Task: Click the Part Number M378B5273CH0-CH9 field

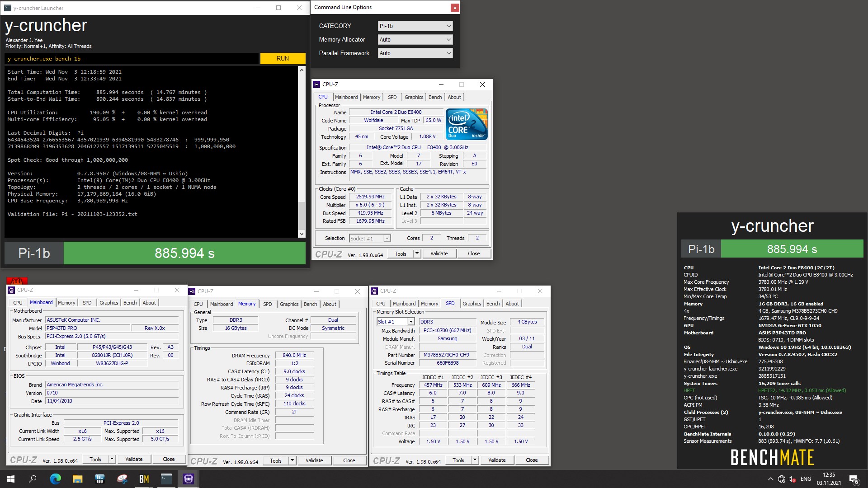Action: click(x=448, y=355)
